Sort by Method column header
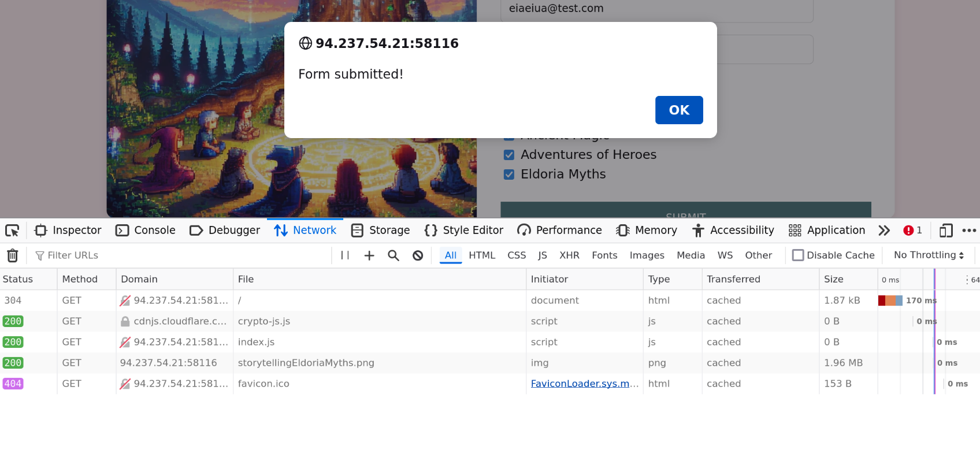 [87, 279]
